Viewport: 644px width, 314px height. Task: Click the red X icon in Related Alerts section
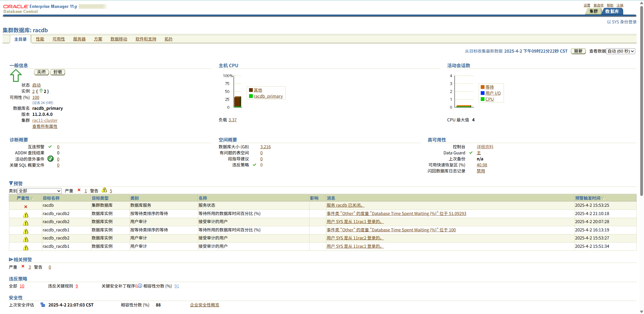coord(23,266)
